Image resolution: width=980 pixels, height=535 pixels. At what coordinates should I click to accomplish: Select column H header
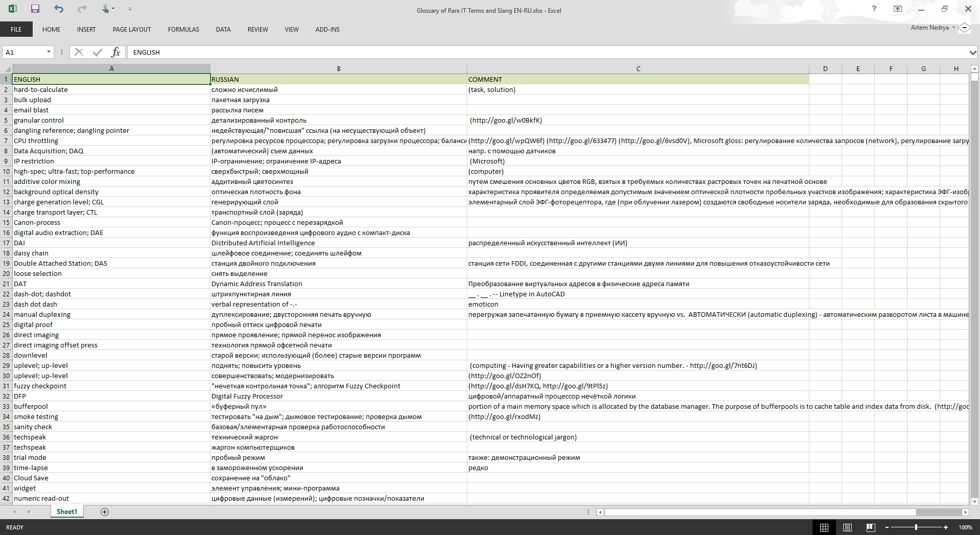955,68
